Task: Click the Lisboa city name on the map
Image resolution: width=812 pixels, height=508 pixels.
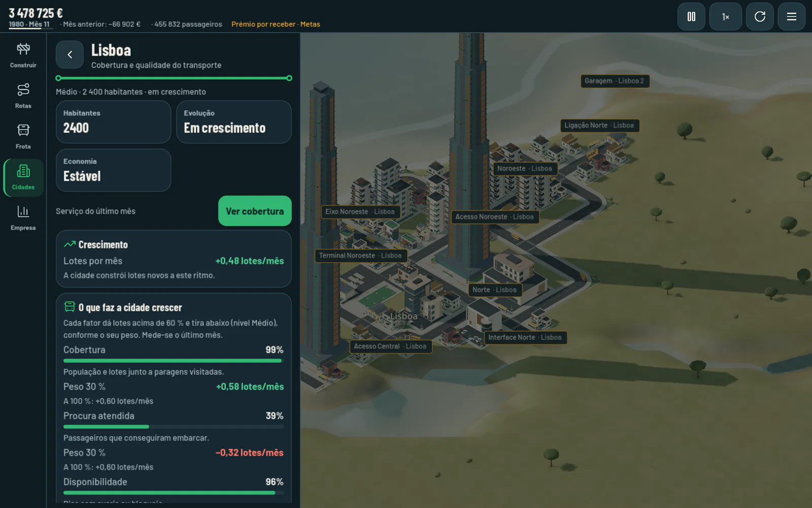Action: pyautogui.click(x=404, y=316)
